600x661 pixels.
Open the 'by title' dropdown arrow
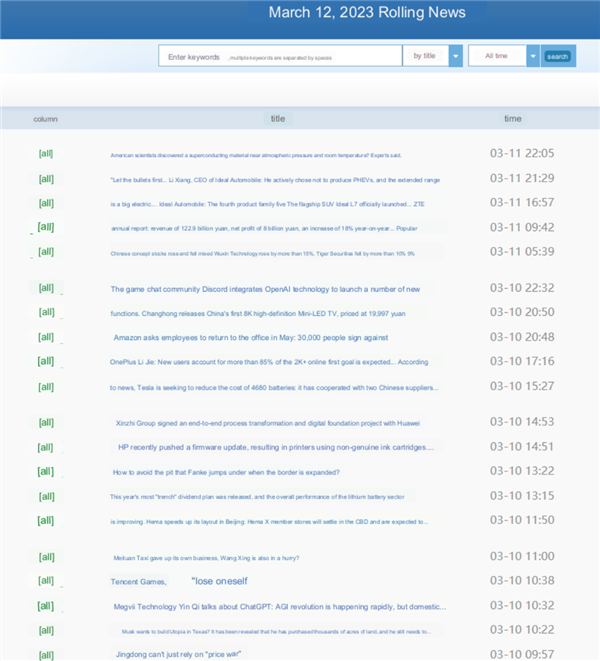click(x=455, y=56)
